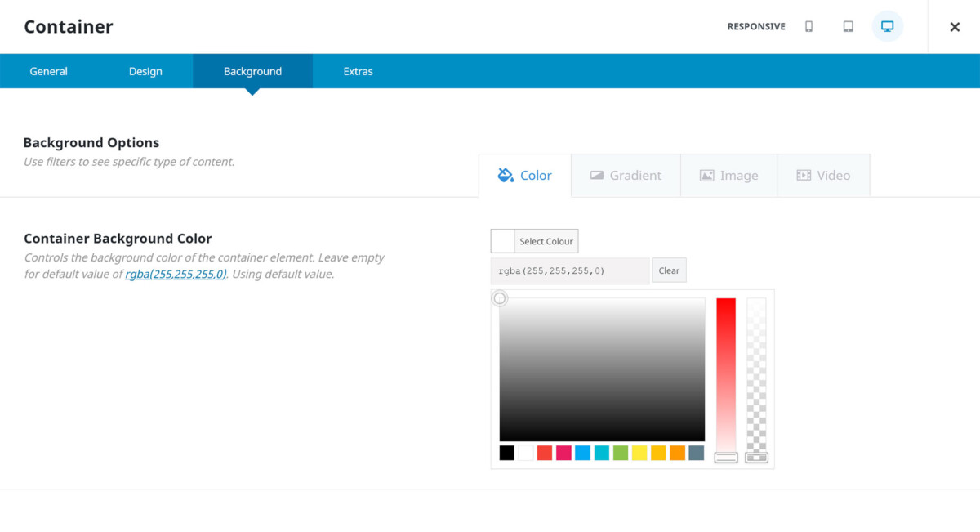Screen dimensions: 980x532
Task: Switch to the Design tab
Action: 145,71
